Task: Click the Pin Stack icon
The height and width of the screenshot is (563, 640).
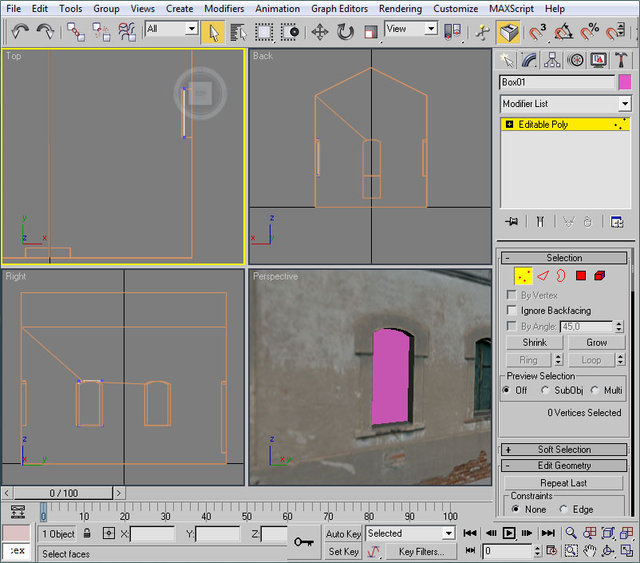Action: (x=513, y=222)
